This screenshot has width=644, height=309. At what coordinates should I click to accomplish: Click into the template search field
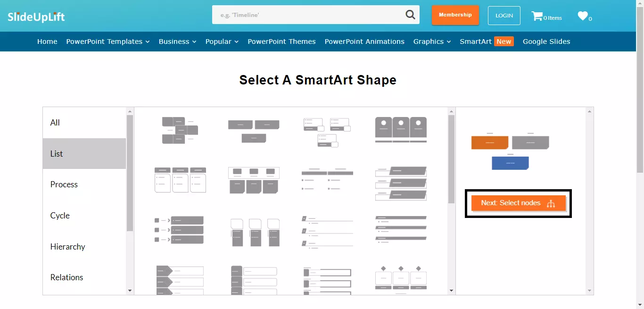[306, 15]
